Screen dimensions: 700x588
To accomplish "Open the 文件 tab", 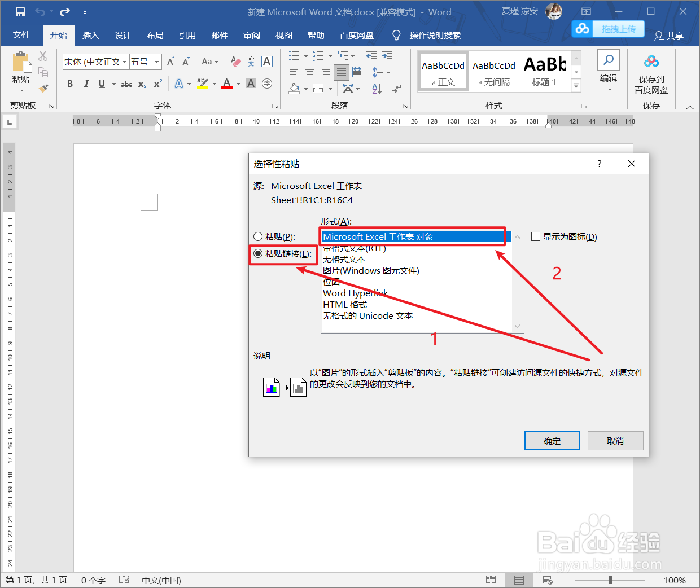I will point(21,35).
